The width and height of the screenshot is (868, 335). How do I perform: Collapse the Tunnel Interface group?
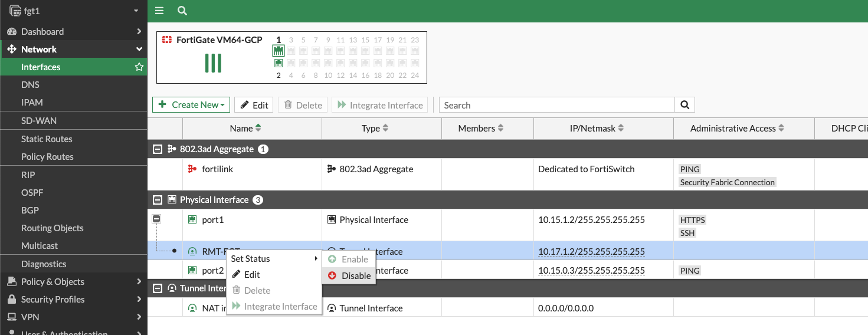(x=157, y=288)
